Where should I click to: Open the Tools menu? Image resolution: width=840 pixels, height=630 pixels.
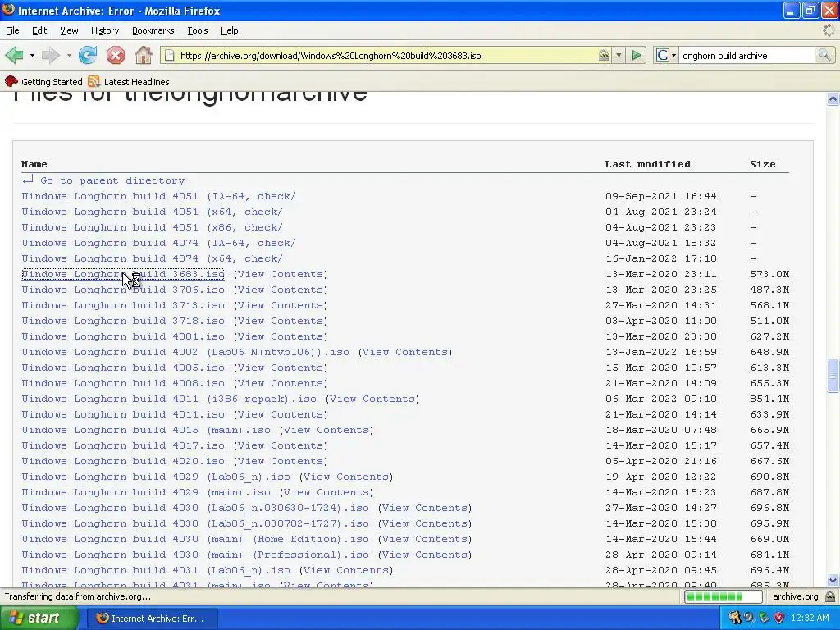point(197,30)
